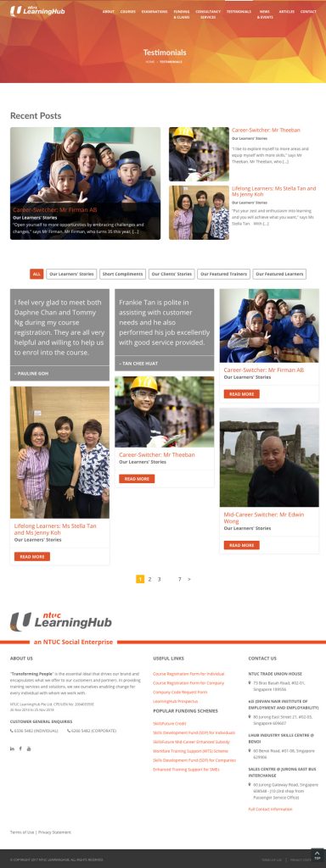Open the Facebook social icon in footer
Image resolution: width=326 pixels, height=868 pixels.
pos(20,748)
